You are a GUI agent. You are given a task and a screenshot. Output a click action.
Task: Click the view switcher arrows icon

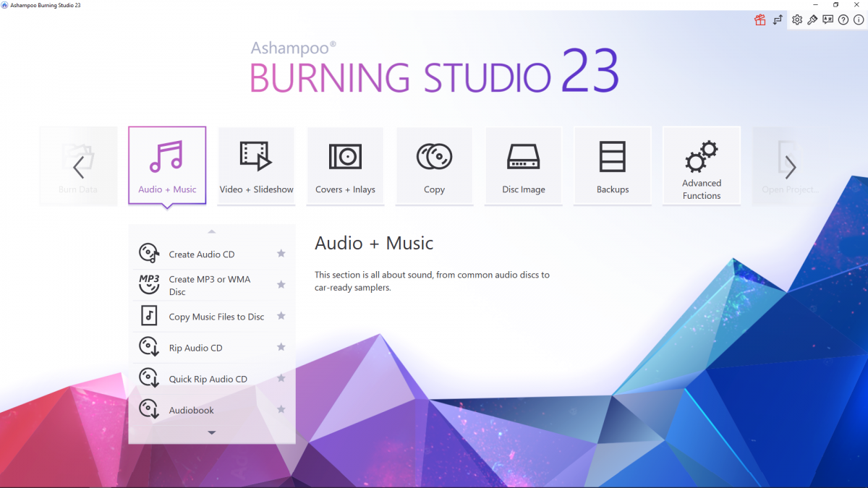coord(778,20)
